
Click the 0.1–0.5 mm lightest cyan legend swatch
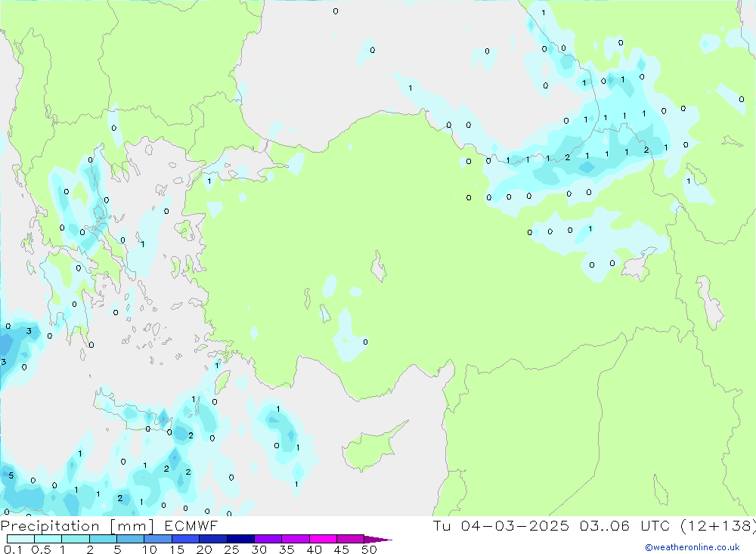(x=20, y=539)
